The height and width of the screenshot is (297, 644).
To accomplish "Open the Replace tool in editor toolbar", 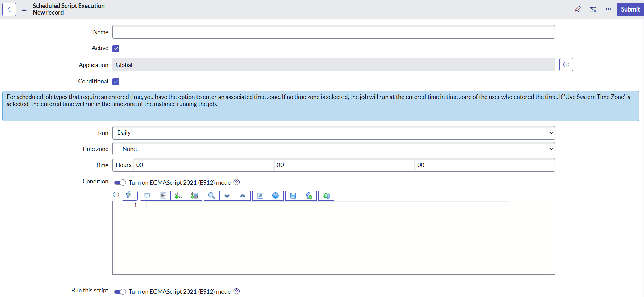I will click(x=179, y=196).
